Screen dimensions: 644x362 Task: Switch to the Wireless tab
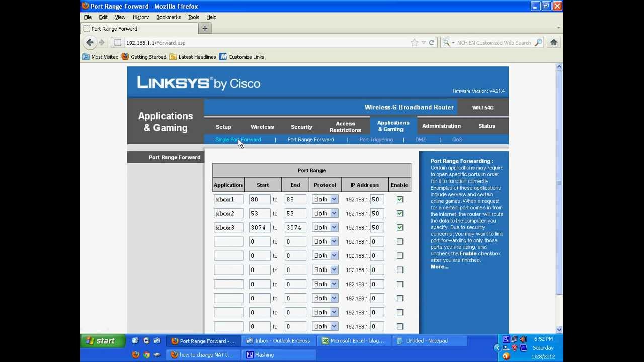coord(262,127)
